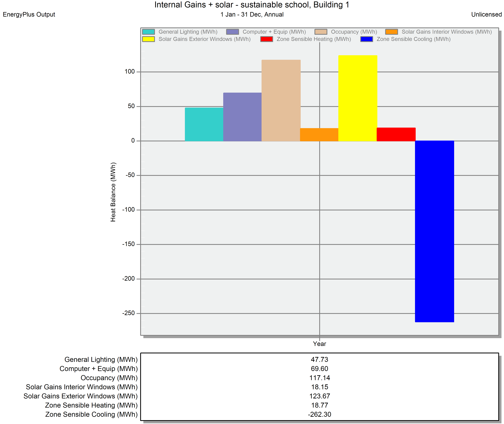Click the table value 123.67
504x424 pixels.
click(x=320, y=396)
